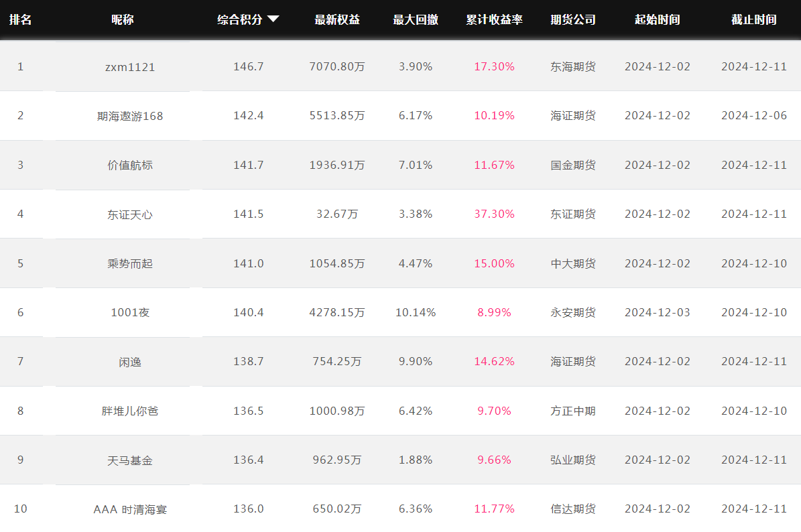This screenshot has height=532, width=801.
Task: Click the 信达期货 company cell
Action: tap(572, 509)
